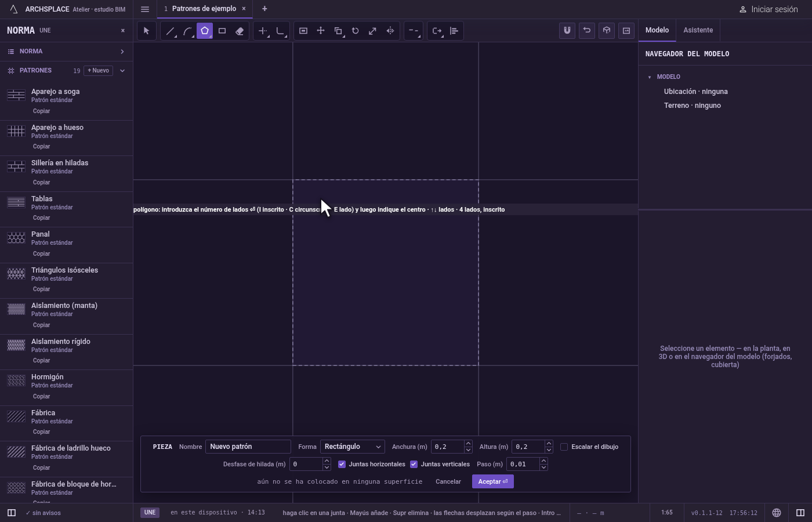Click the Aceptar button
Screen dimensions: 812x522
tap(493, 481)
